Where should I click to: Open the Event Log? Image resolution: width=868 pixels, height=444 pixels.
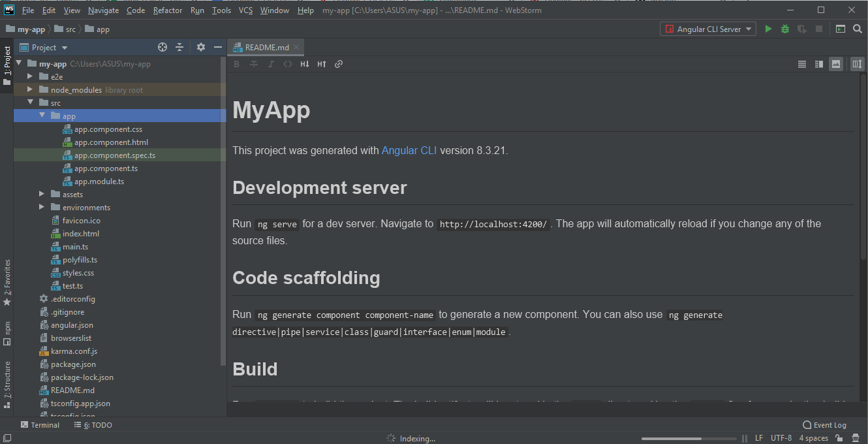tap(825, 425)
